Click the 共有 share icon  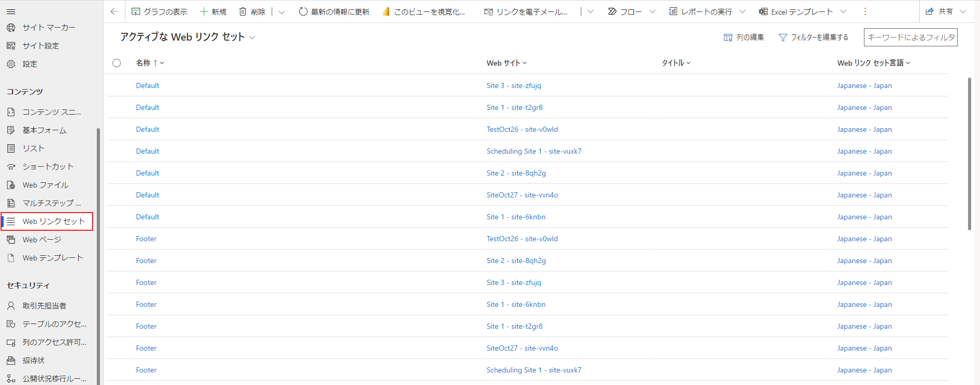[x=930, y=11]
